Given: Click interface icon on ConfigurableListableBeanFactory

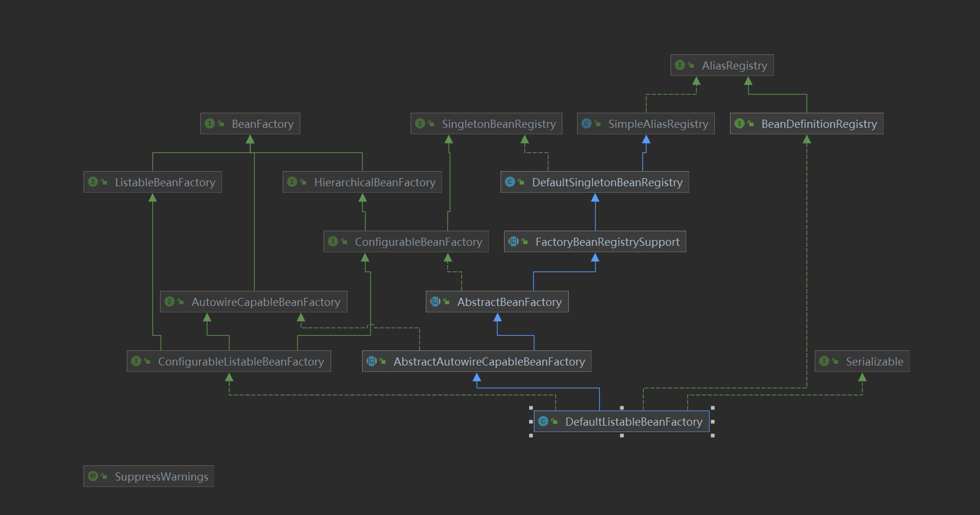Looking at the screenshot, I should 136,361.
